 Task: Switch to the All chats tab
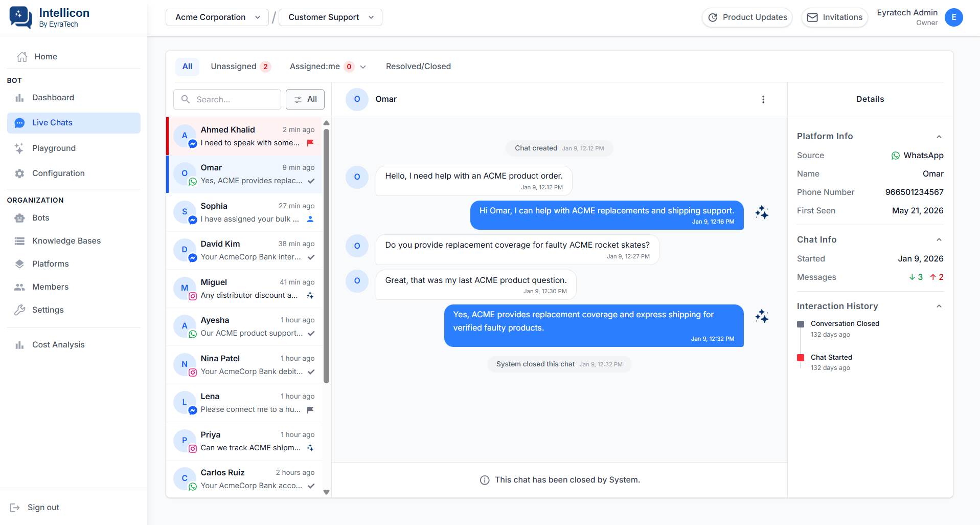pyautogui.click(x=187, y=67)
